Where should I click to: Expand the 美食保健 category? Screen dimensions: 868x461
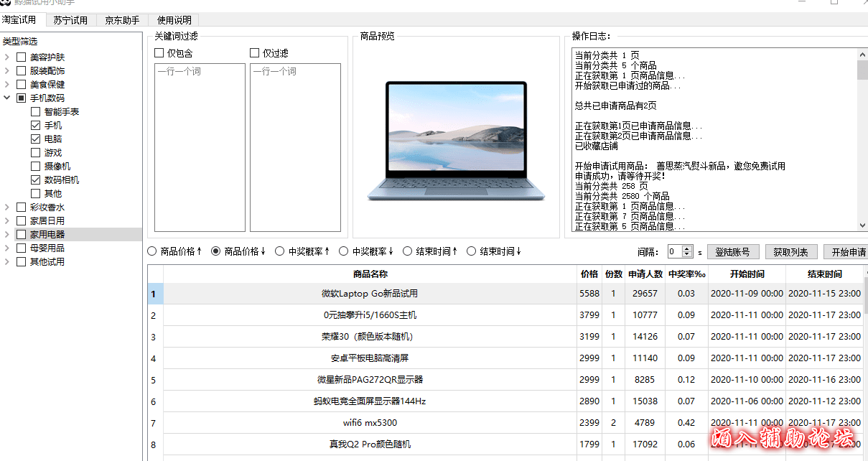tap(6, 84)
